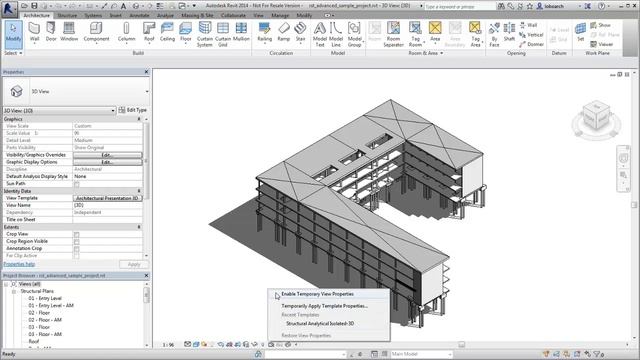Click the Temporary View Properties icon in view bar
This screenshot has height=360, width=640.
[271, 344]
